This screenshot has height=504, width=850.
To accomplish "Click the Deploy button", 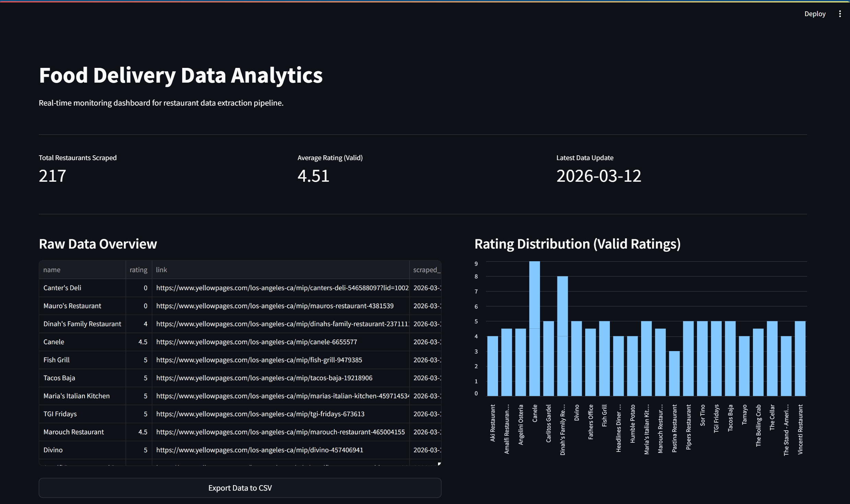I will (x=815, y=14).
